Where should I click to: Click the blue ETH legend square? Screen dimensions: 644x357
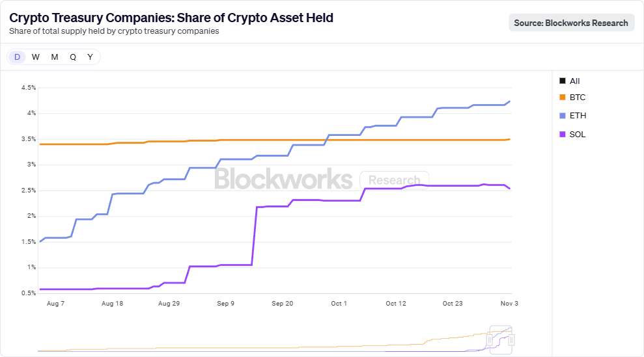tap(563, 116)
